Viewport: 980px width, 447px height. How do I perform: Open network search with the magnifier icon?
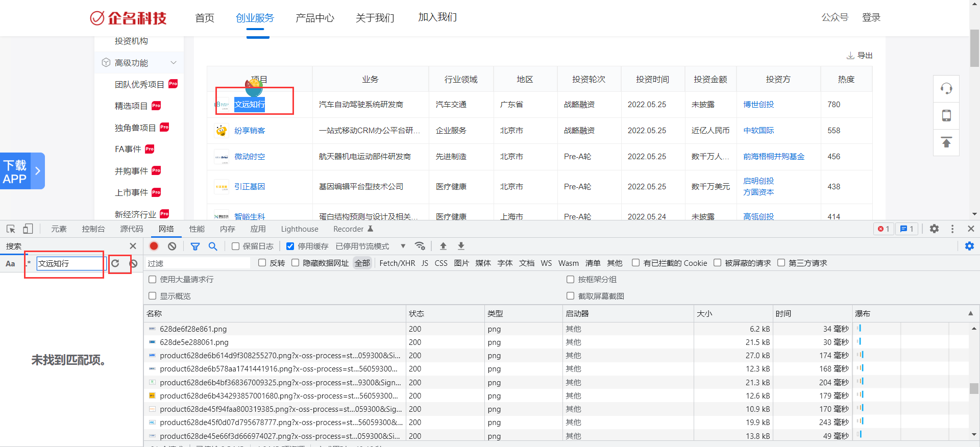(x=213, y=246)
